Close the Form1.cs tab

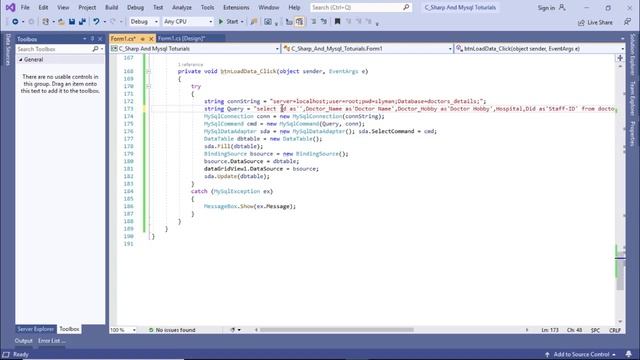[151, 39]
